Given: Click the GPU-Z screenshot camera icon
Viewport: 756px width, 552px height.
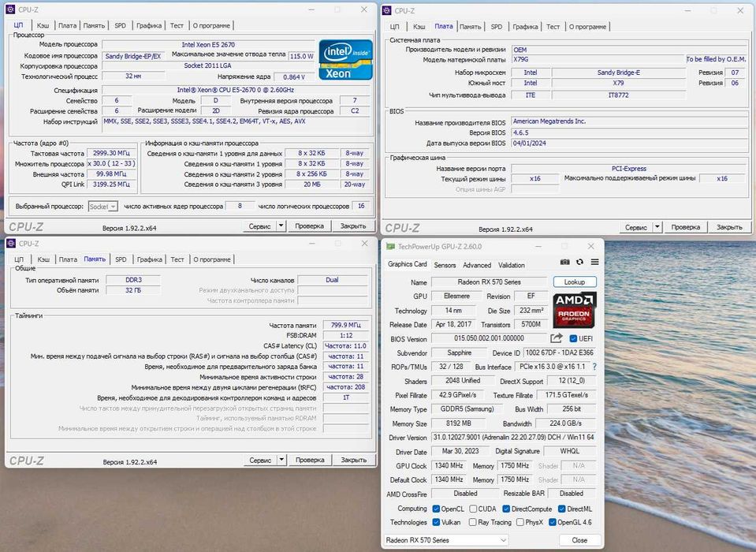Looking at the screenshot, I should pyautogui.click(x=564, y=262).
